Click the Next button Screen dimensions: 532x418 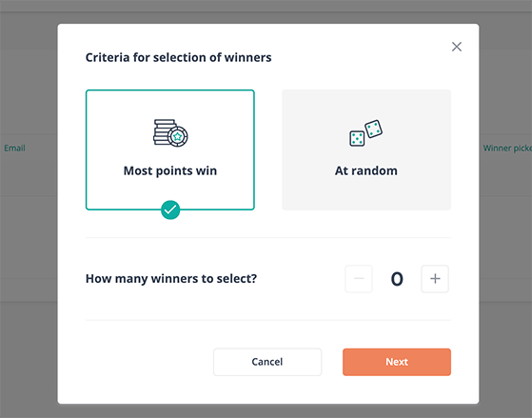[397, 362]
